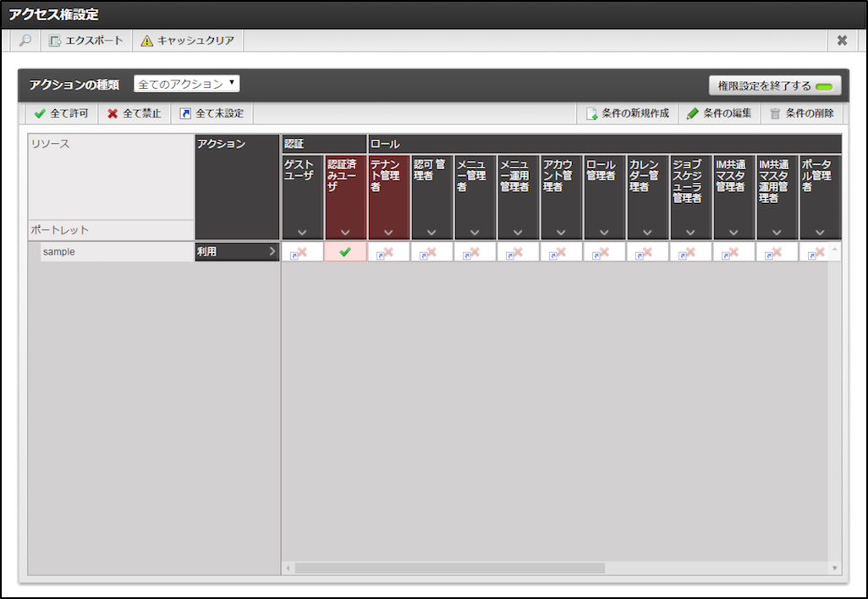
Task: Click the search magnifier icon in the toolbar
Action: point(24,40)
